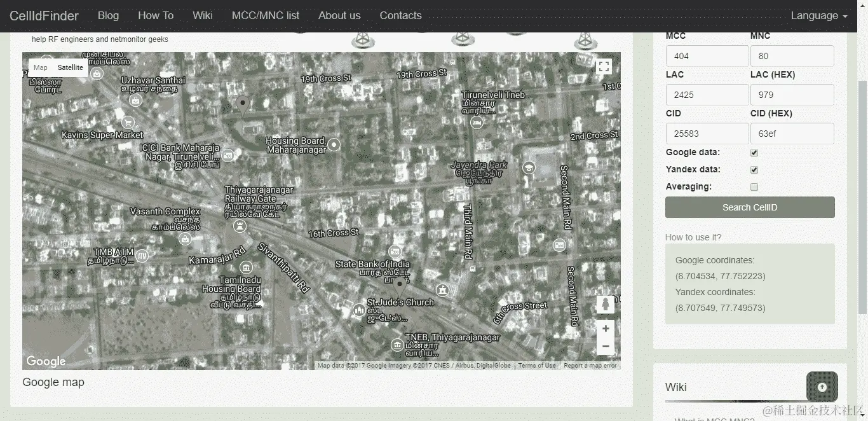The width and height of the screenshot is (868, 421).
Task: Open the How to use it link
Action: pyautogui.click(x=693, y=237)
